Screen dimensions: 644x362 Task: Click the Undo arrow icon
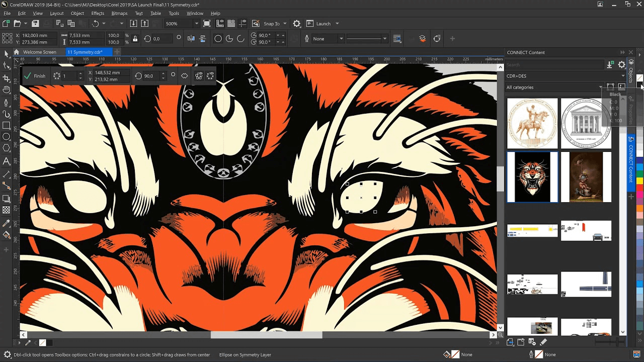(96, 24)
